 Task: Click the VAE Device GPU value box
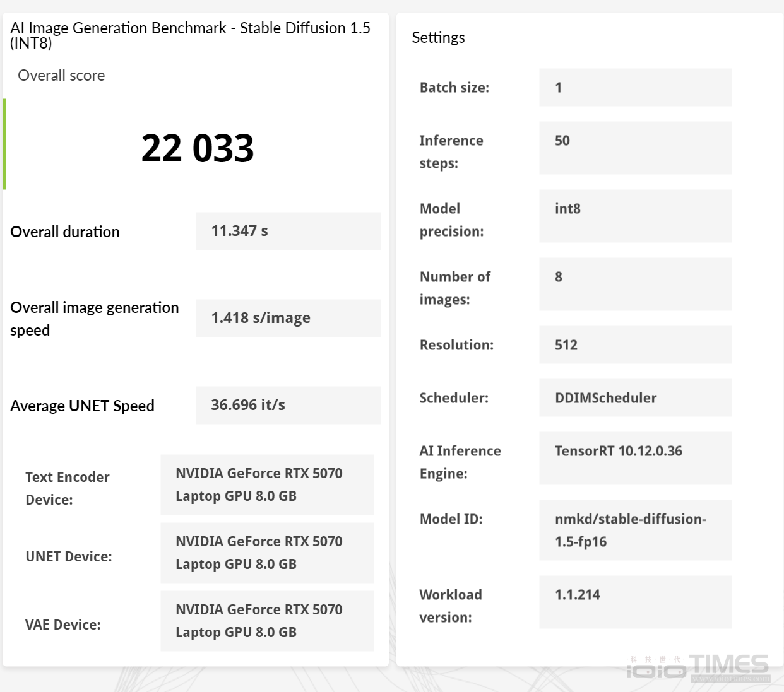point(267,621)
